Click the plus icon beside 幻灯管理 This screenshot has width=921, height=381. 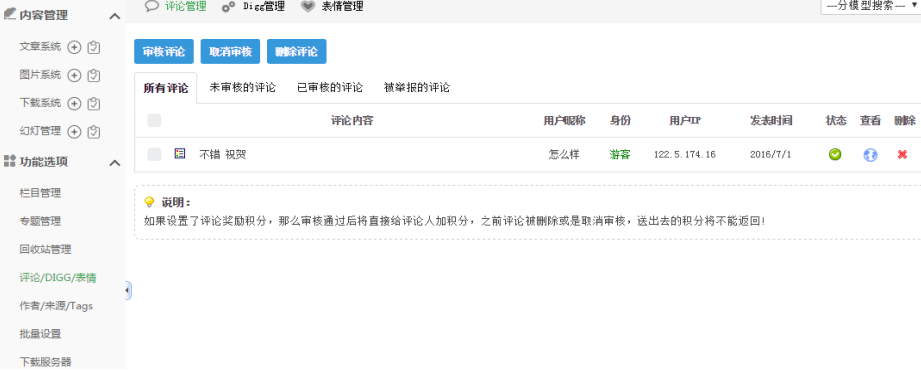point(74,132)
